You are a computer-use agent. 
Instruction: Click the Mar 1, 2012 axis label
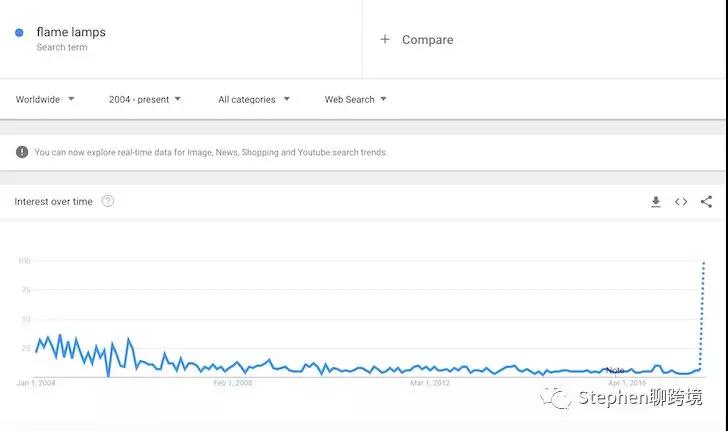tap(430, 383)
